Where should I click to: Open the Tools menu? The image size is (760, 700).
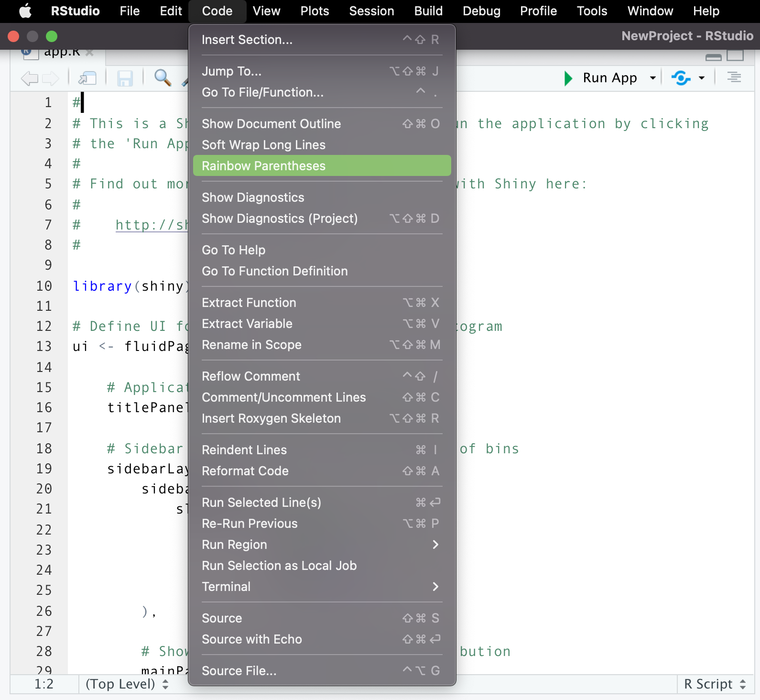point(592,11)
